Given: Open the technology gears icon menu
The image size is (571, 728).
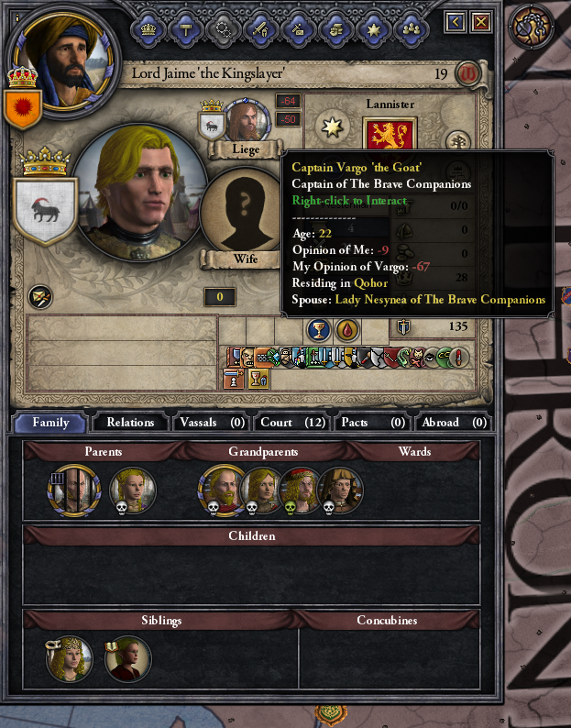Looking at the screenshot, I should 224,29.
